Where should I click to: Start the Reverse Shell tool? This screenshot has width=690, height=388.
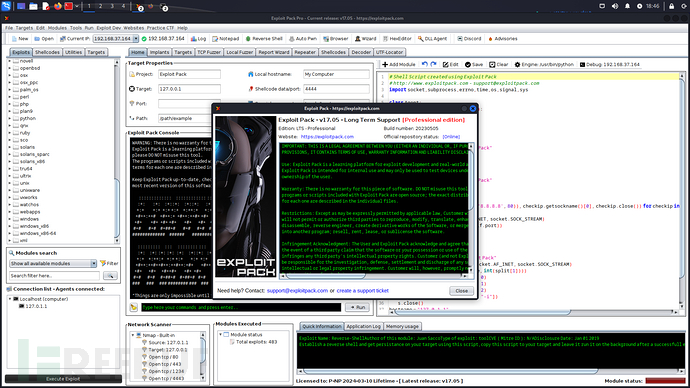[x=264, y=39]
